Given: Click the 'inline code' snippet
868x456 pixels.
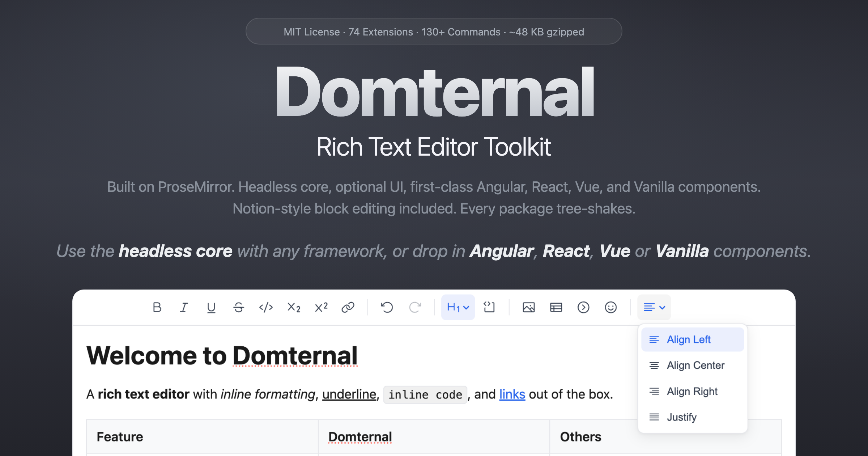Looking at the screenshot, I should [x=425, y=394].
